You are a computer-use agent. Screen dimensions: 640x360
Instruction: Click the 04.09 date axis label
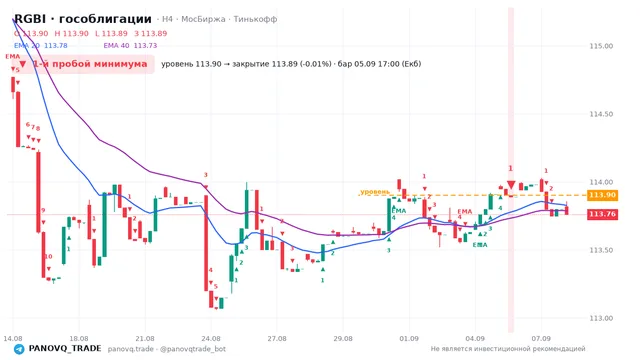click(475, 339)
